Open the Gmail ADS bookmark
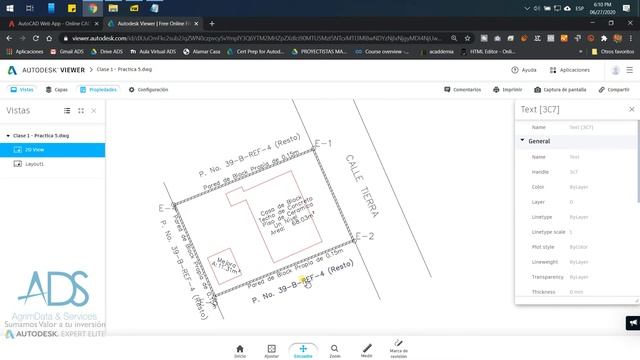This screenshot has width=640, height=360. pos(67,52)
